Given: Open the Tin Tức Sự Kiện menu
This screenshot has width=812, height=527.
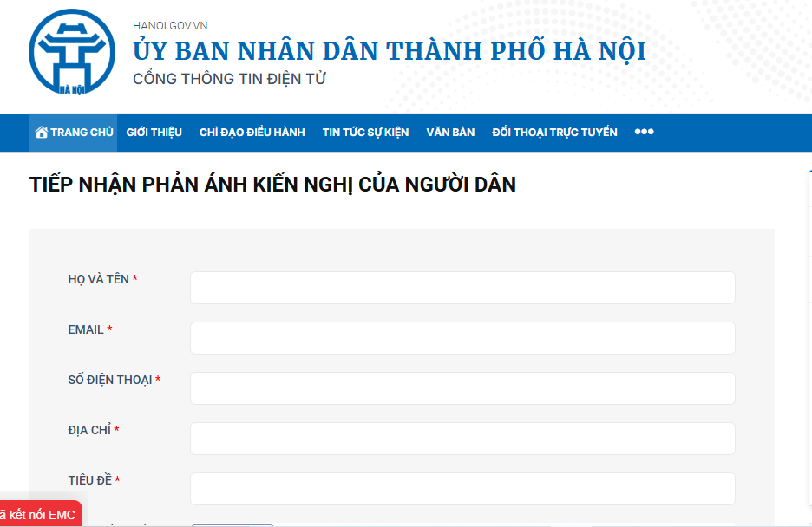Looking at the screenshot, I should click(365, 133).
